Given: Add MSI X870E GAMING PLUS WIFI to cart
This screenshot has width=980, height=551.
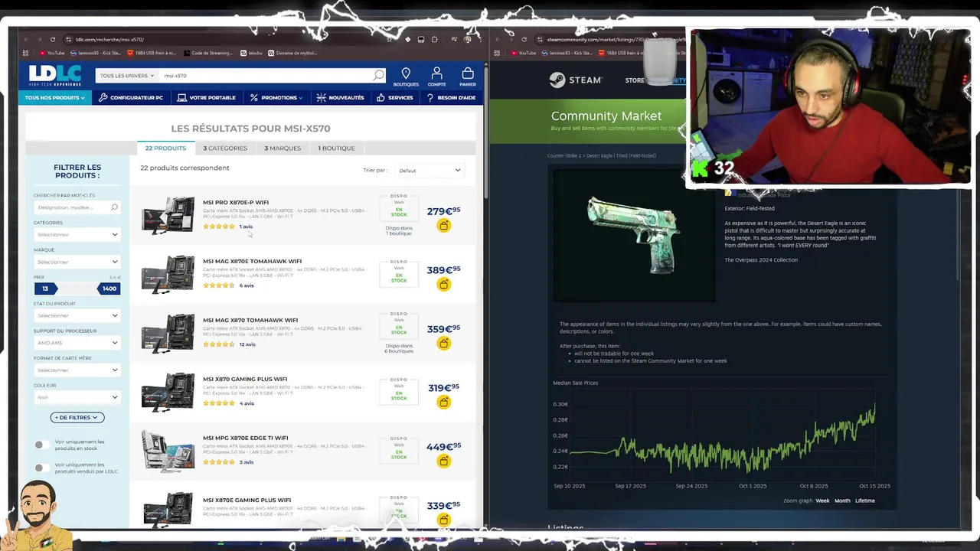Looking at the screenshot, I should (444, 520).
